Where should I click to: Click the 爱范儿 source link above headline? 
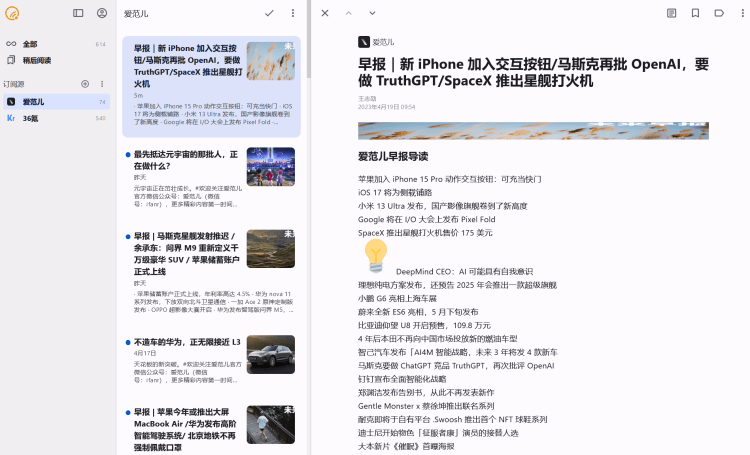tap(376, 42)
